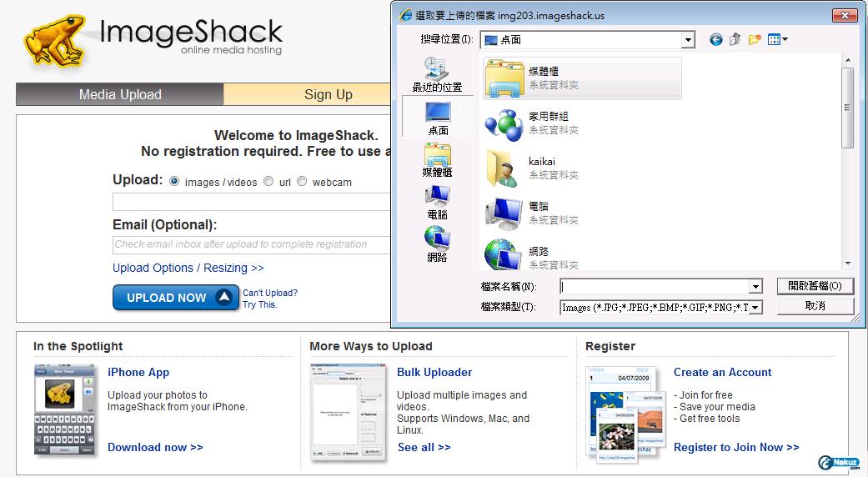Expand the 檔案名稱 filename dropdown arrow
The image size is (868, 477).
[x=755, y=286]
